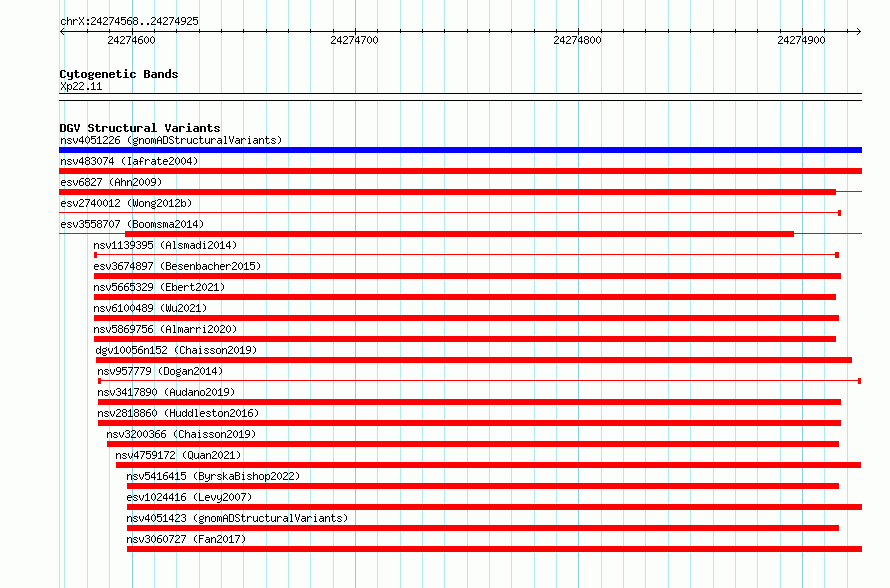Click the right arrow end of the ruler
The image size is (890, 588).
[x=858, y=31]
